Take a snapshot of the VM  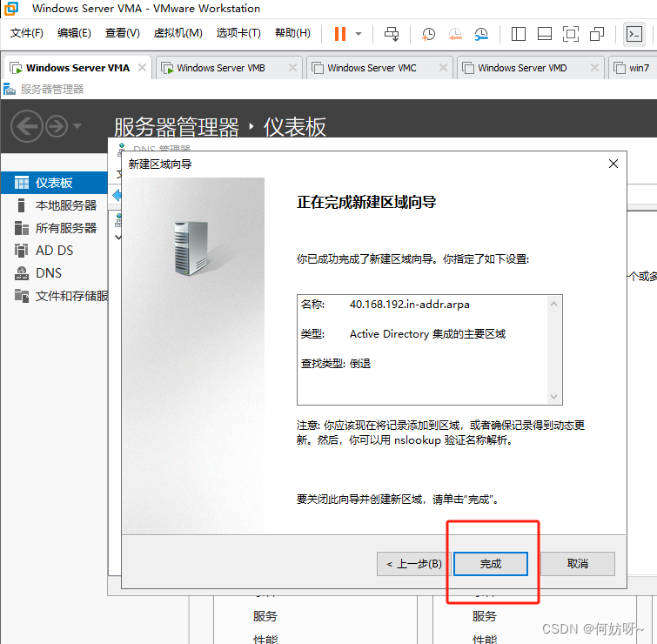pos(429,34)
